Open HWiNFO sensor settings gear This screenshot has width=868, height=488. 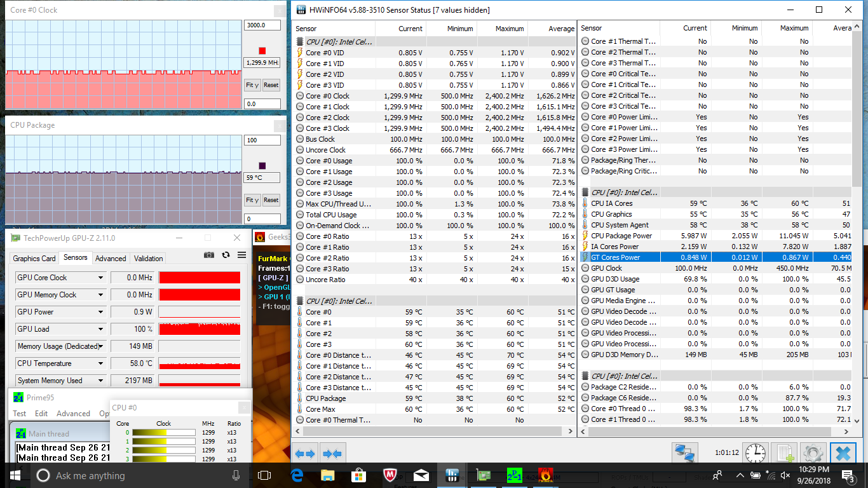813,453
